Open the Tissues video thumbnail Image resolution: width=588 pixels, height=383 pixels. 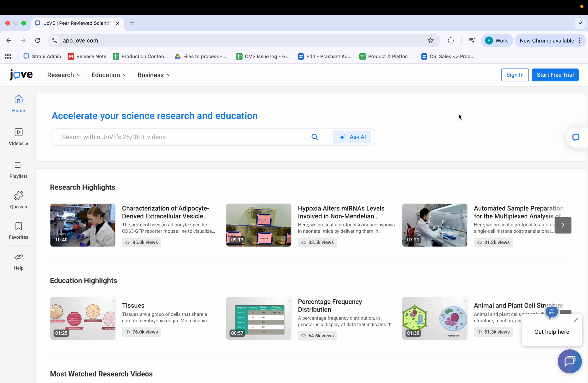click(x=83, y=318)
